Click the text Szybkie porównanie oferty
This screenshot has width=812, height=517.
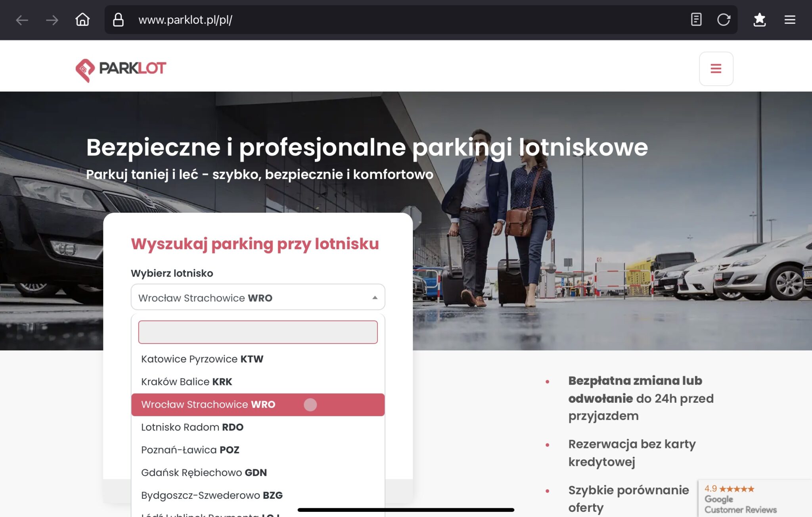[x=628, y=499]
